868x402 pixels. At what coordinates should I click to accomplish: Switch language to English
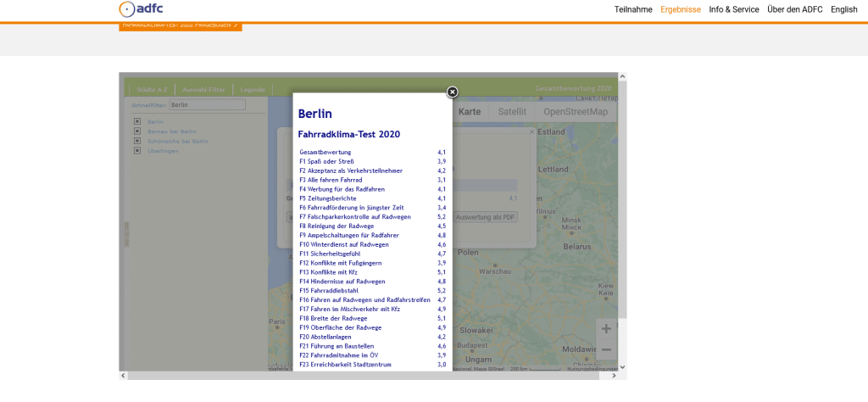tap(844, 9)
